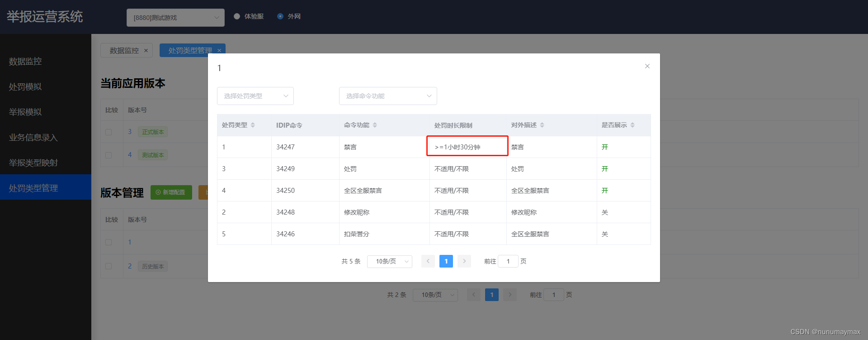This screenshot has width=868, height=340.
Task: Open dialog 10条/页 page size dropdown
Action: point(390,261)
